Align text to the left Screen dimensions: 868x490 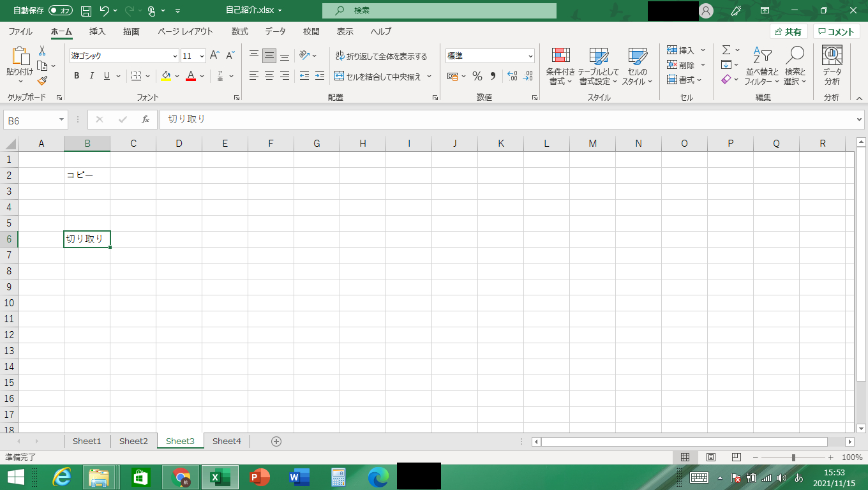(254, 76)
